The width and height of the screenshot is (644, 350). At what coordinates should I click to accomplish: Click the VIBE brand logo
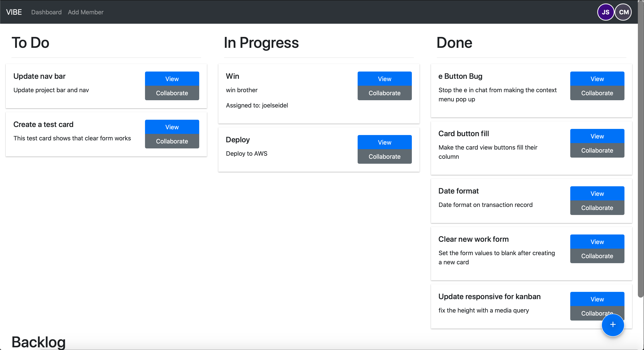(14, 12)
